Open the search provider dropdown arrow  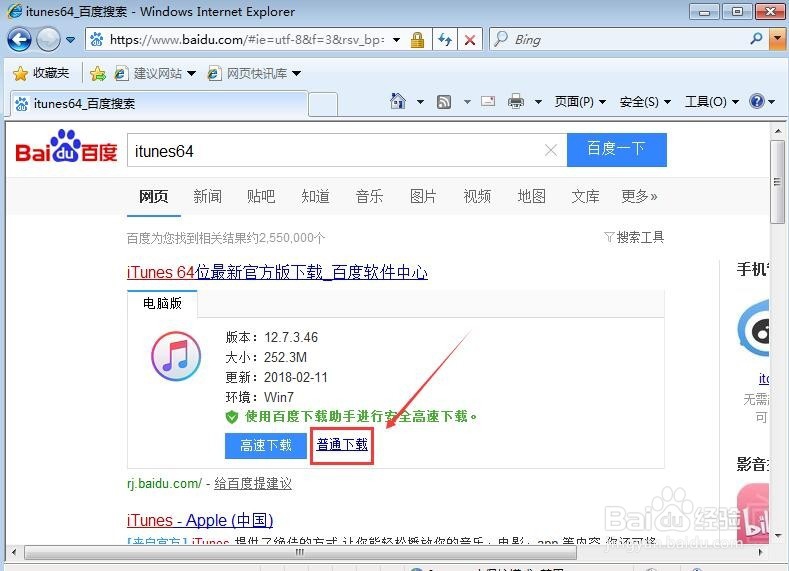pos(778,39)
